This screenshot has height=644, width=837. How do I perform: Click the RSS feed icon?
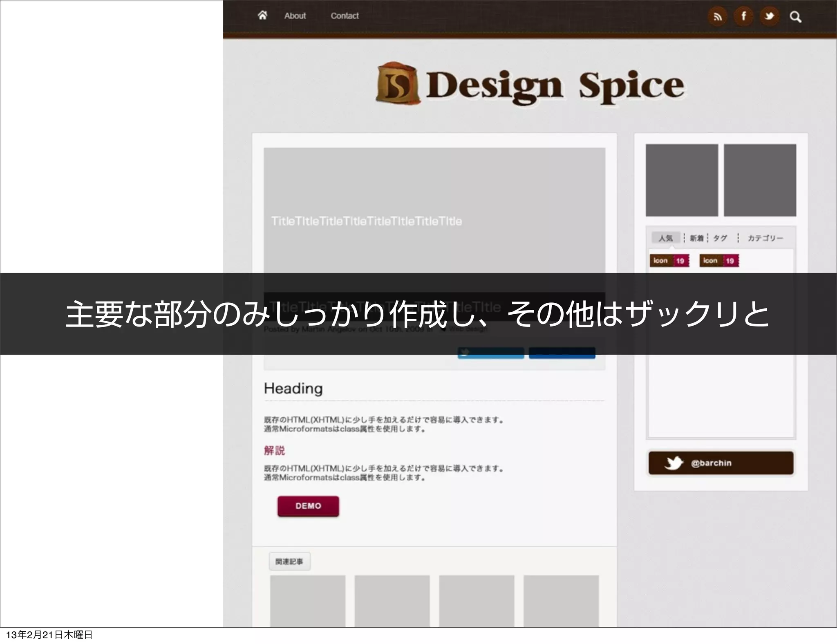pyautogui.click(x=718, y=17)
